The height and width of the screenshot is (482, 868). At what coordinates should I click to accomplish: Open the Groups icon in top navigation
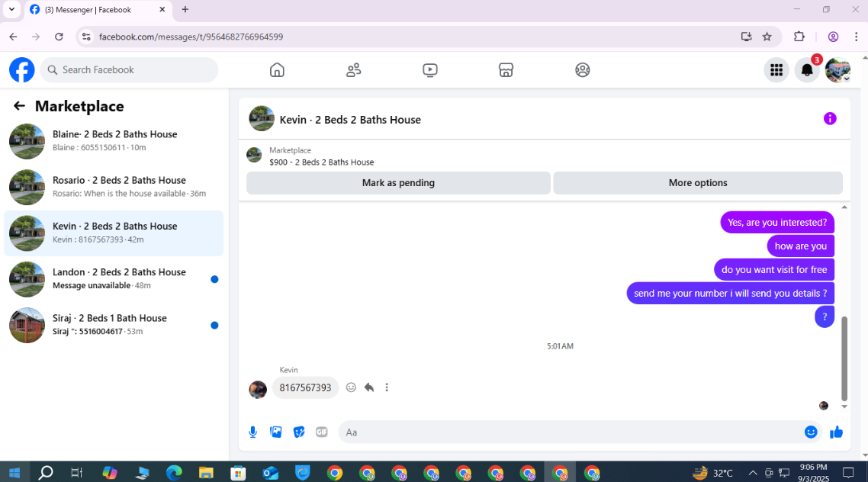click(x=583, y=69)
